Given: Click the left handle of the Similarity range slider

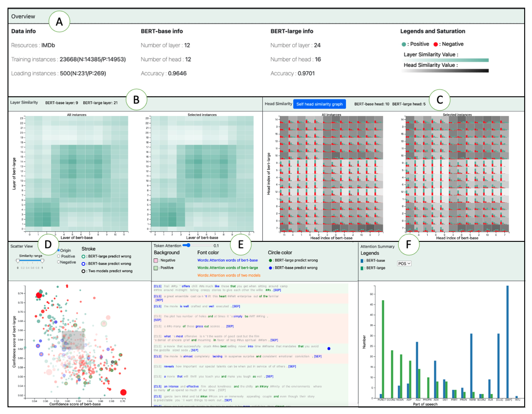Looking at the screenshot, I should 18,261.
